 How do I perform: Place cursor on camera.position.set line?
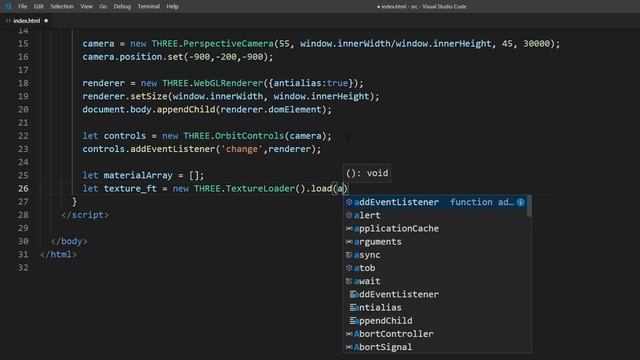tap(178, 57)
